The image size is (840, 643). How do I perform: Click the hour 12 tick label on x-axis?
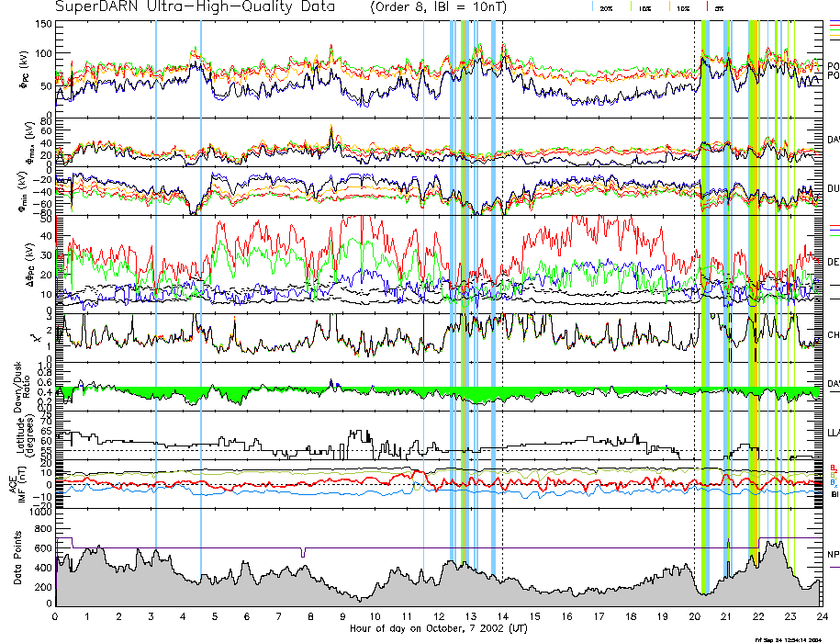point(438,615)
